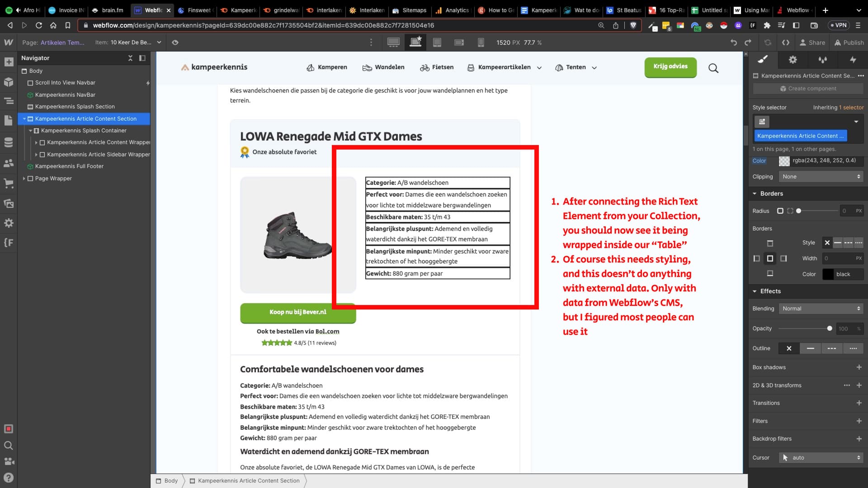Pin the Navigator panel
The height and width of the screenshot is (488, 868).
point(142,58)
